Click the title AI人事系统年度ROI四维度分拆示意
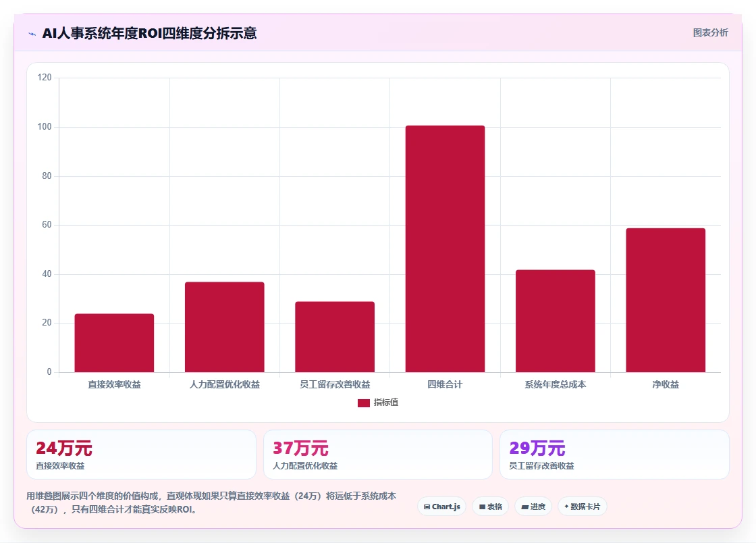 tap(149, 33)
